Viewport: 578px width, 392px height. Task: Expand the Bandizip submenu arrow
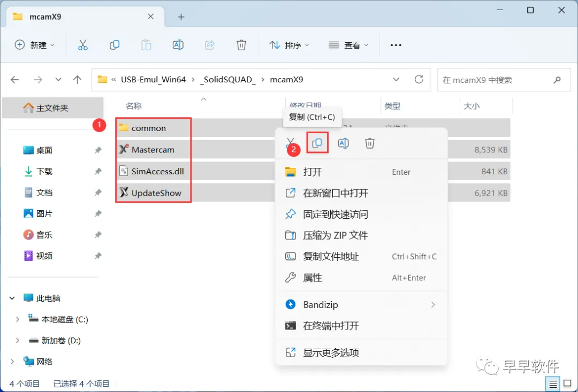point(433,305)
